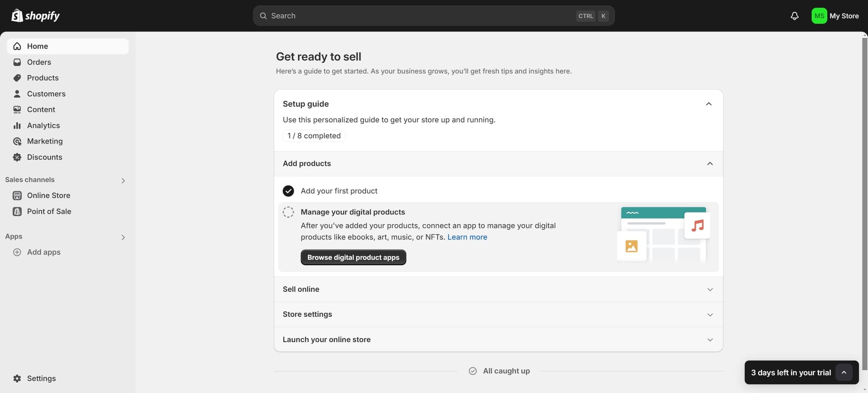
Task: Go to Marketing in the sidebar
Action: (x=45, y=141)
